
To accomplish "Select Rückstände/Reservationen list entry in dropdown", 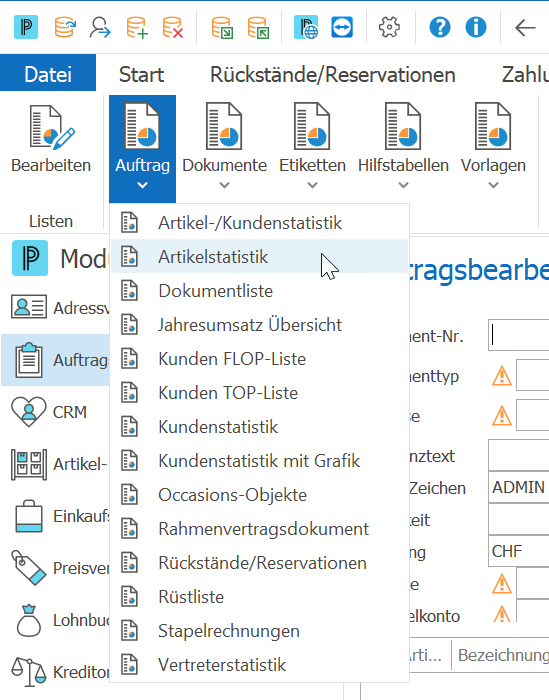I will pyautogui.click(x=259, y=562).
